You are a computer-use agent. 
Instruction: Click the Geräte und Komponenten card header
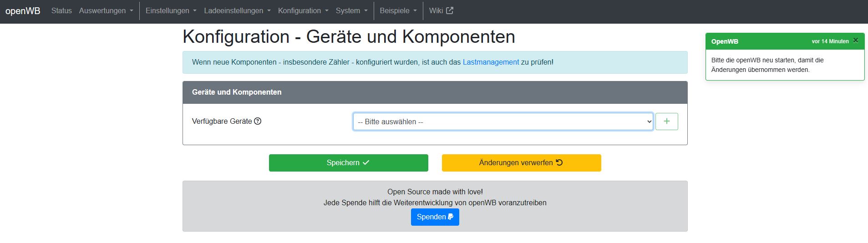click(x=435, y=92)
